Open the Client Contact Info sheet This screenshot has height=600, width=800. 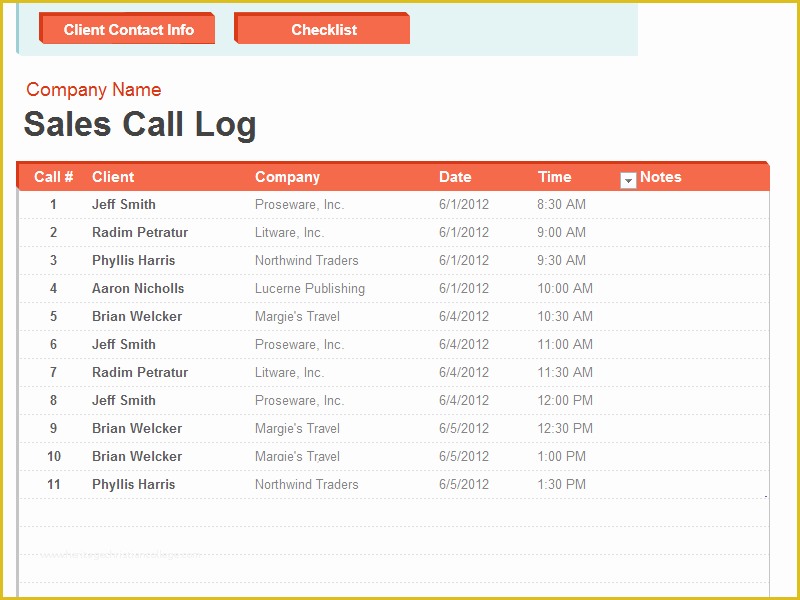pyautogui.click(x=127, y=29)
